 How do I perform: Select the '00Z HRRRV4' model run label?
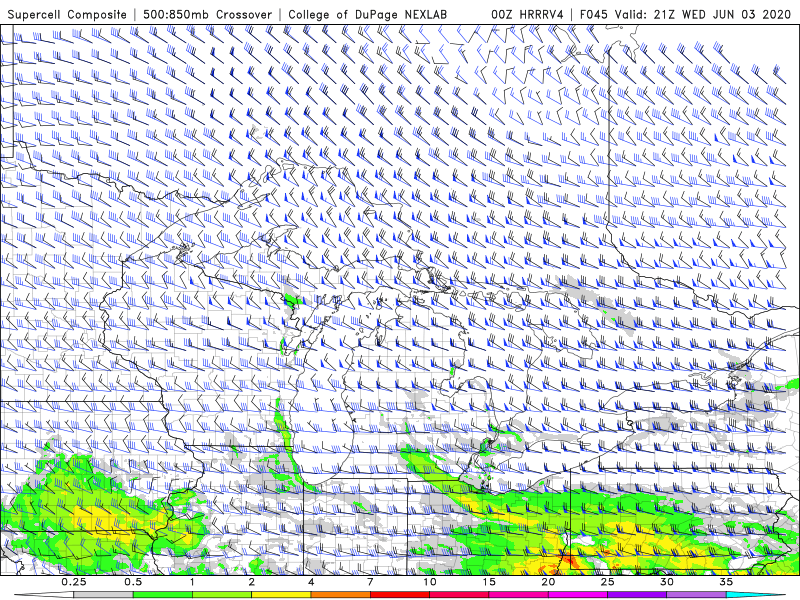click(x=527, y=15)
